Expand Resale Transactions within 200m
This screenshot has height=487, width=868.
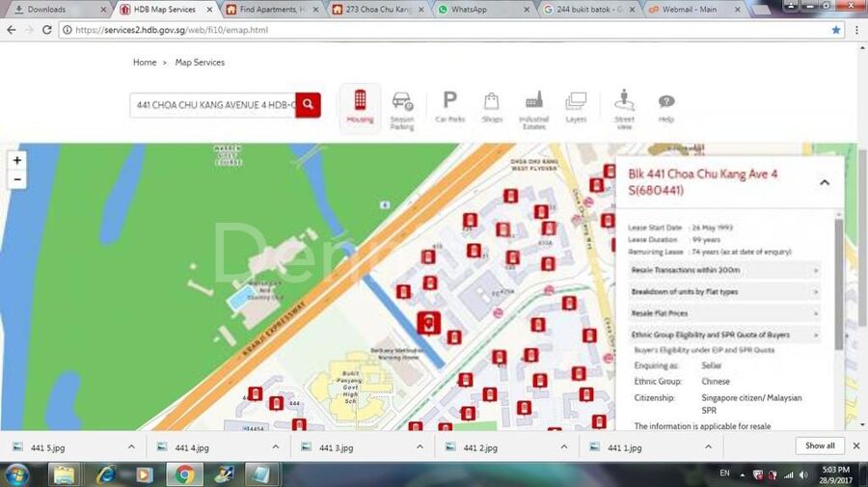pos(723,271)
